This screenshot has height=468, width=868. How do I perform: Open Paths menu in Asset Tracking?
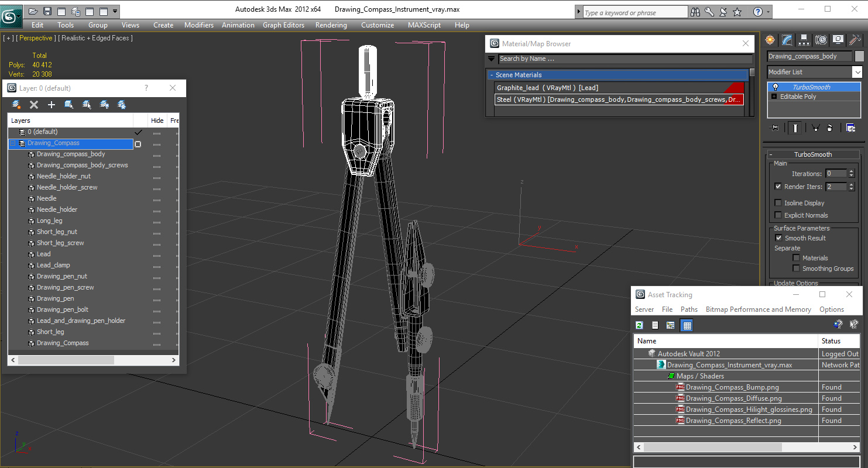coord(689,309)
